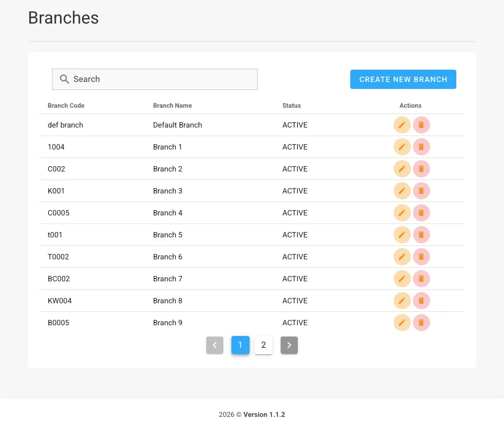The height and width of the screenshot is (426, 504).
Task: Select branch code K001
Action: 56,191
